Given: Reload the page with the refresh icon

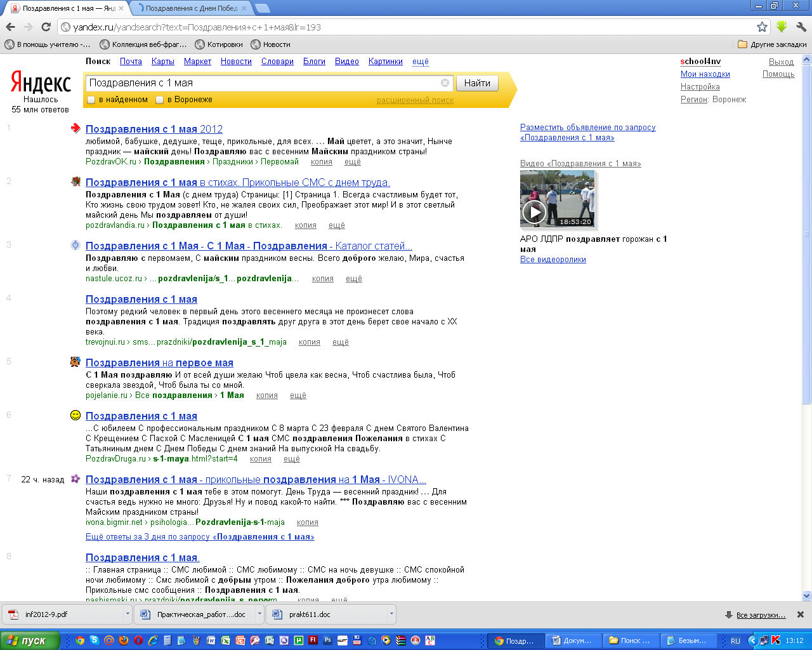Looking at the screenshot, I should pos(46,27).
